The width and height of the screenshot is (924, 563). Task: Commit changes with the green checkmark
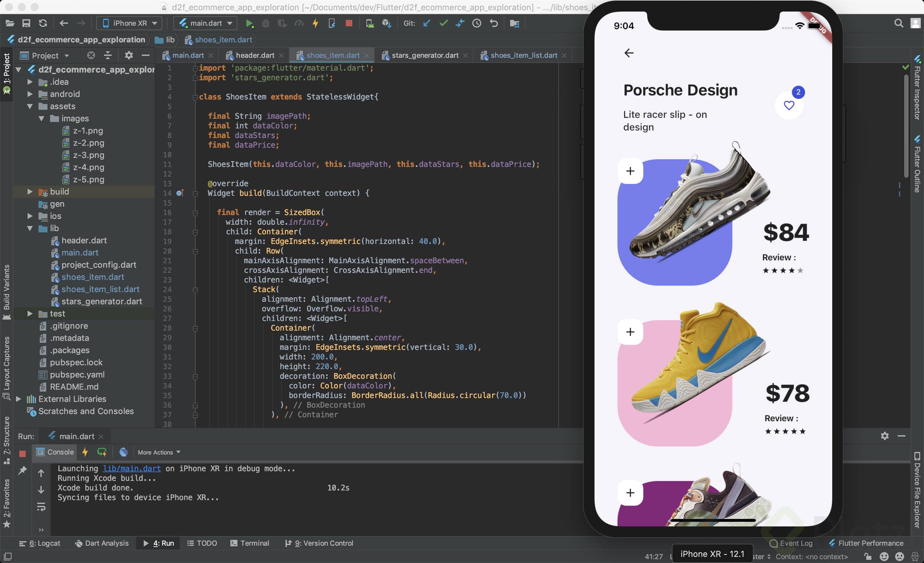(x=443, y=23)
